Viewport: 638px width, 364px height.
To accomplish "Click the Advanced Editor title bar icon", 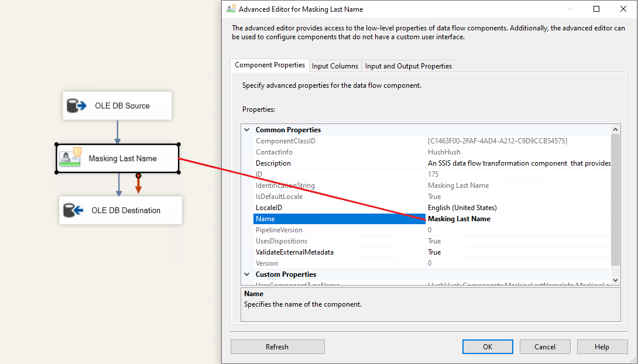I will click(231, 9).
